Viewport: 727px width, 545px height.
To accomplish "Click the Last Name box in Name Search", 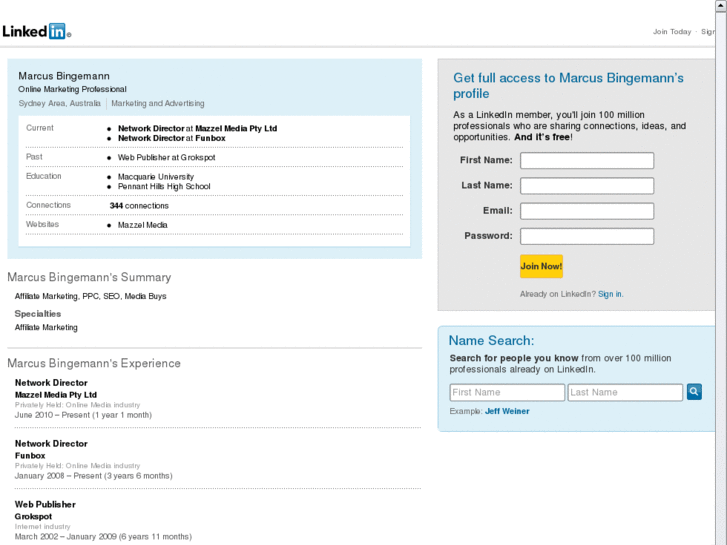I will click(x=625, y=392).
